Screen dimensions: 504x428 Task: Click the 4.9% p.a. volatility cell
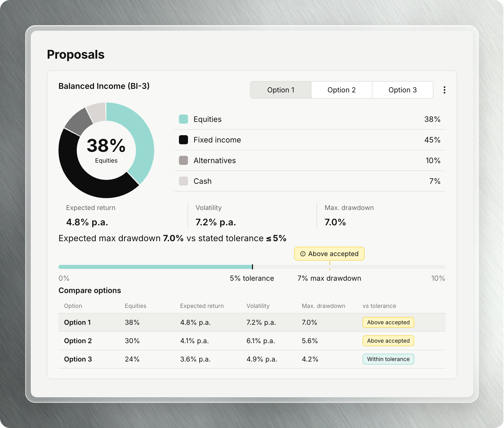(262, 359)
